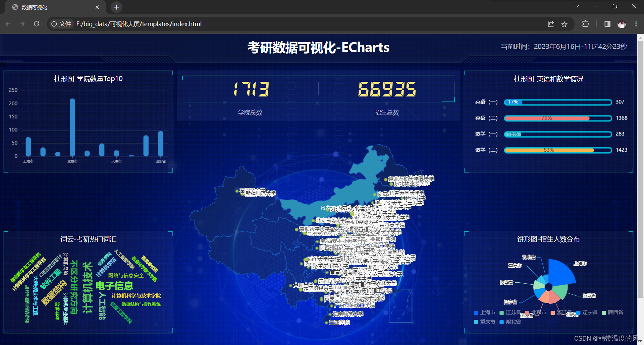
Task: Open the browser extensions puzzle icon
Action: 586,24
